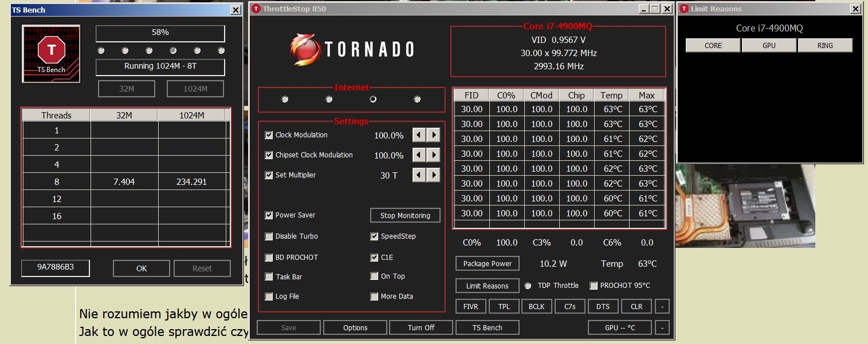Click laptop internals photo thumbnail
Screen dimensions: 868x344
point(745,205)
